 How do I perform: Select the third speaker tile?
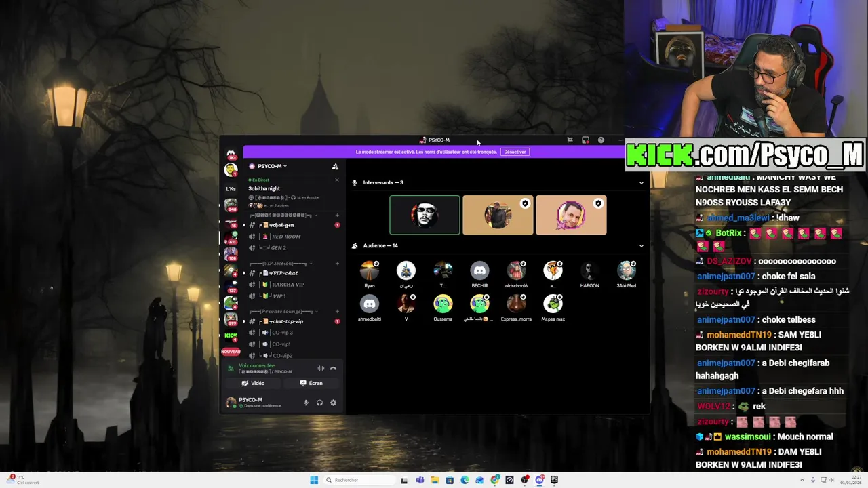point(571,216)
